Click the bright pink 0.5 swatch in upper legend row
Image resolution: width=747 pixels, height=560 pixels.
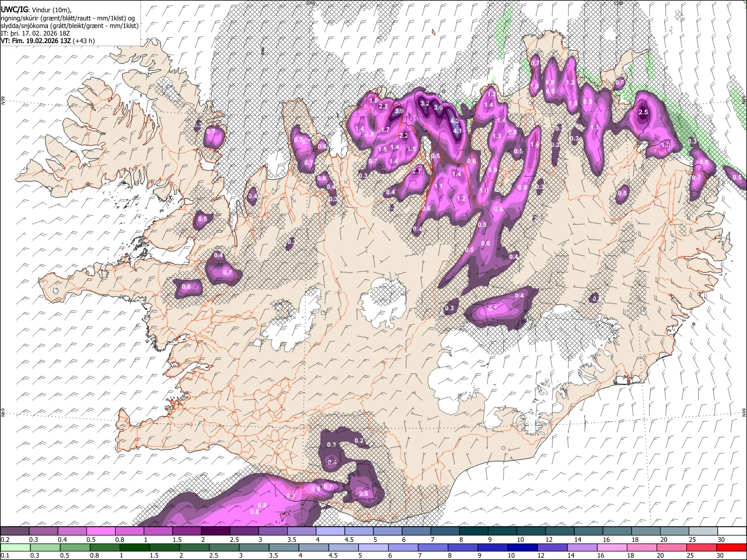click(100, 531)
